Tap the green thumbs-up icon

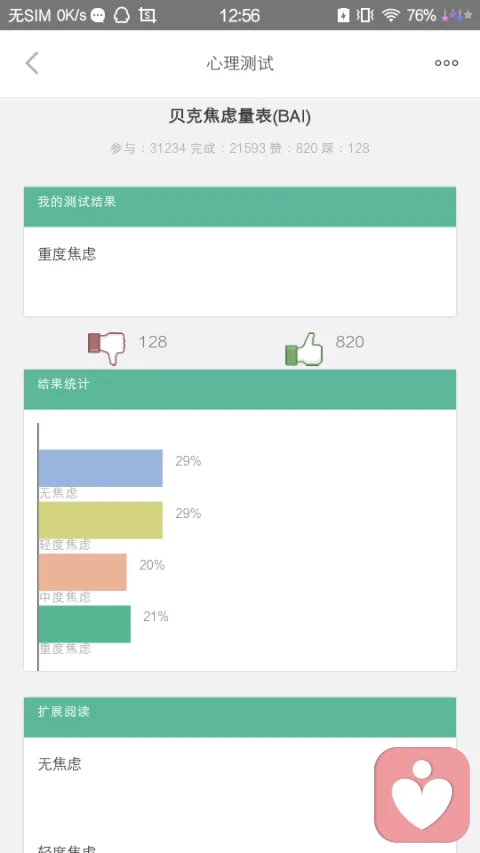click(304, 349)
